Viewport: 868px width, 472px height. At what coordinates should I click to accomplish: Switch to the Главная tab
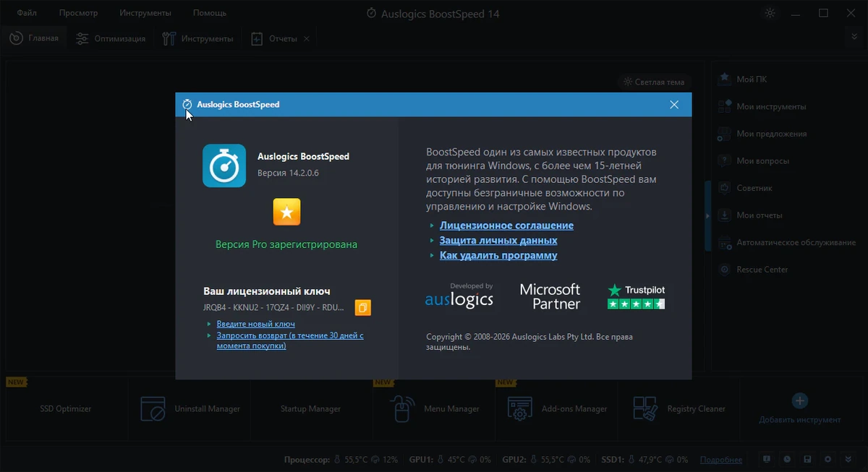point(34,38)
